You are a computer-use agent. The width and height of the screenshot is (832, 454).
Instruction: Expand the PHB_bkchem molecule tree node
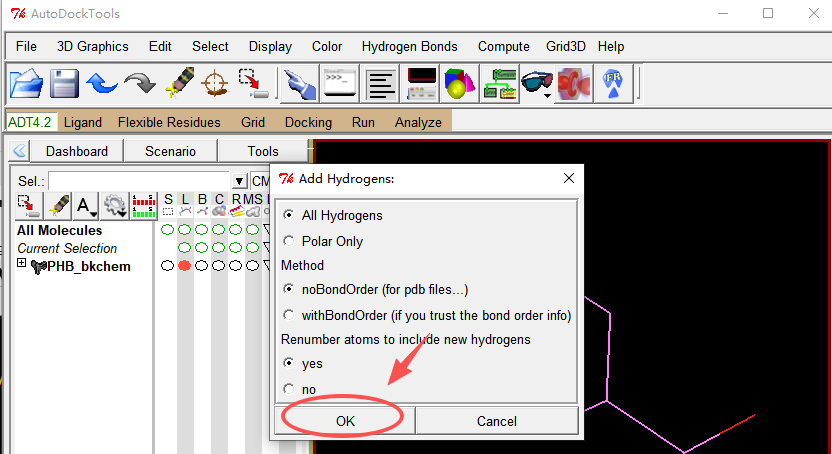coord(22,265)
